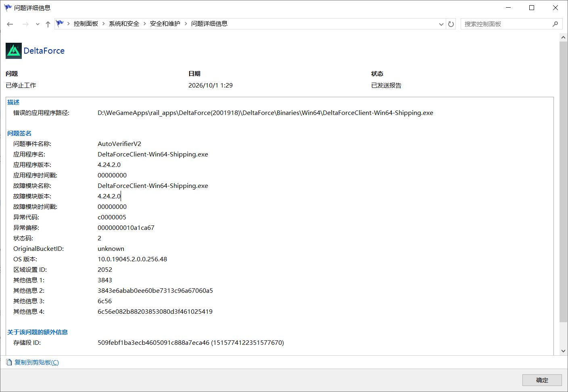This screenshot has height=392, width=568.
Task: Click the 已发送报告 status text
Action: pyautogui.click(x=386, y=85)
